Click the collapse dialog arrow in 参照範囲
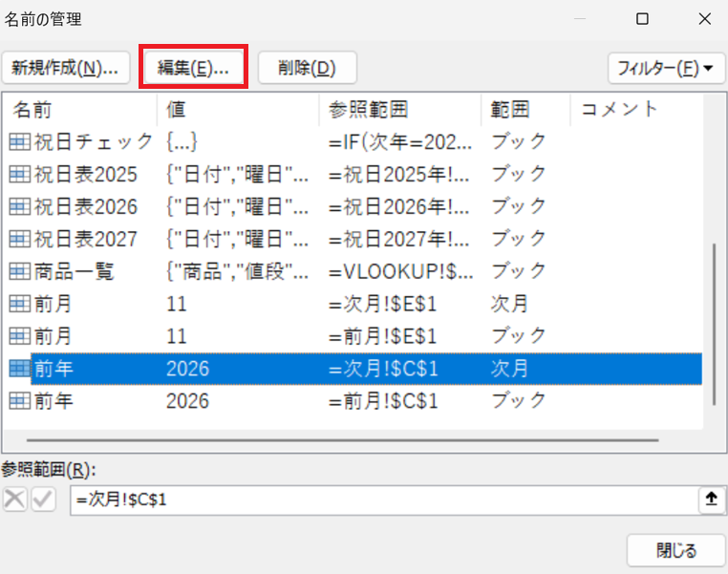The width and height of the screenshot is (728, 574). point(711,500)
